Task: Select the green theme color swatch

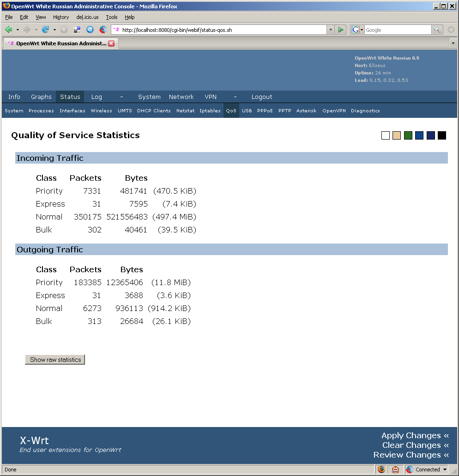Action: 408,135
